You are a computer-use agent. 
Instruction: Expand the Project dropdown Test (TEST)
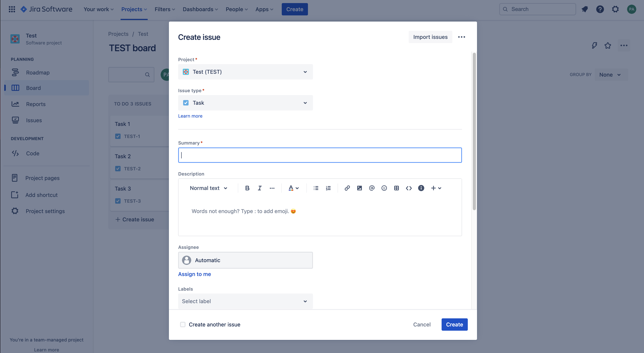[x=245, y=72]
